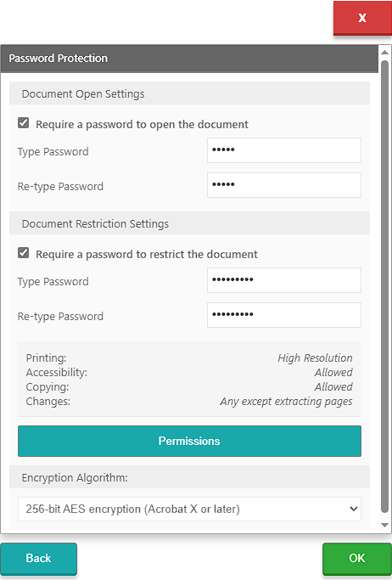The width and height of the screenshot is (392, 580).
Task: Click the chevron arrow of the encryption dropdown
Action: [x=353, y=509]
